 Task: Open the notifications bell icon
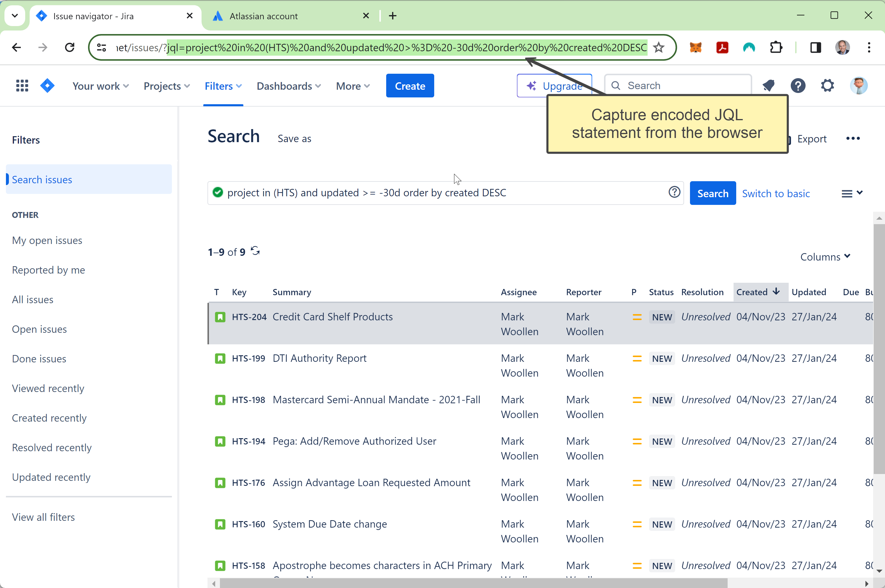(x=769, y=86)
